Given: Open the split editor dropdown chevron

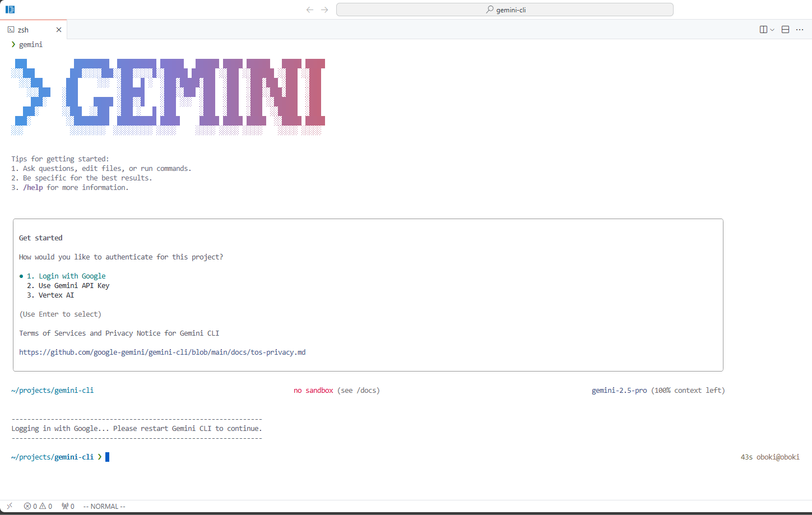Looking at the screenshot, I should [x=772, y=30].
